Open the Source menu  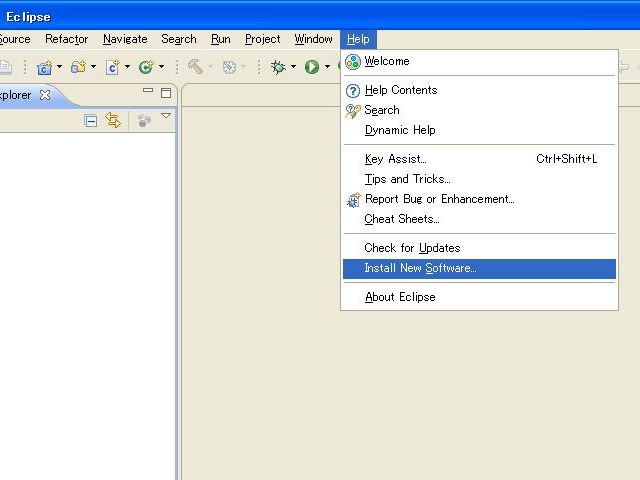point(15,39)
